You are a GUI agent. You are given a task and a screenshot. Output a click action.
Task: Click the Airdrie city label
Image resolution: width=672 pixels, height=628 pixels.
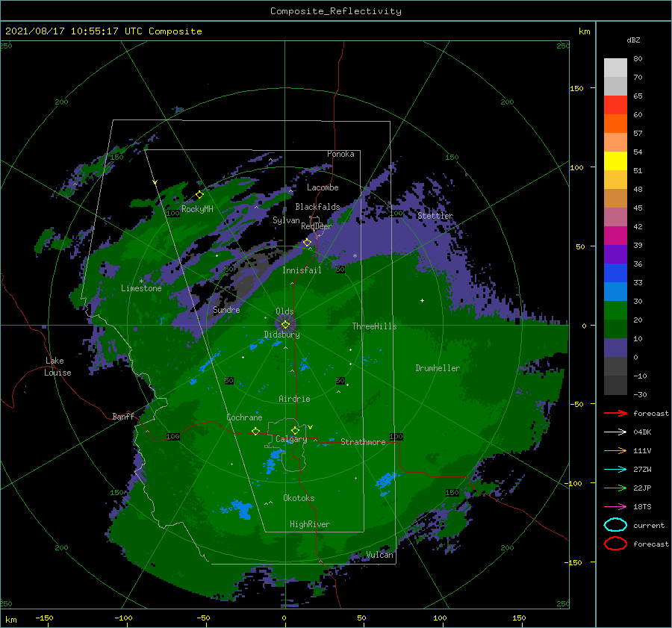point(294,399)
